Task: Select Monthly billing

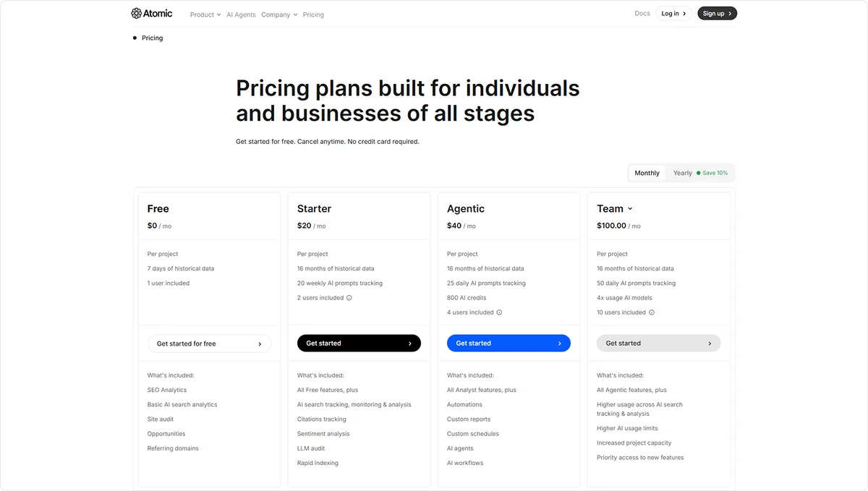Action: (647, 173)
